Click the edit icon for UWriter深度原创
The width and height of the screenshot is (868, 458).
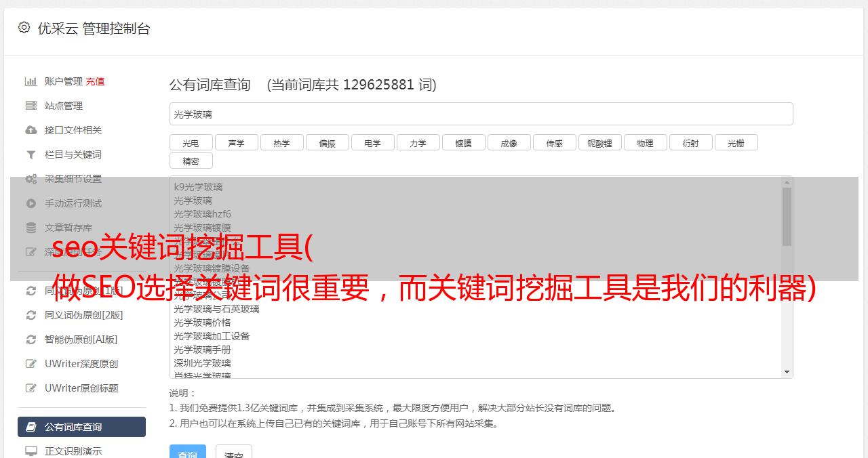[31, 364]
